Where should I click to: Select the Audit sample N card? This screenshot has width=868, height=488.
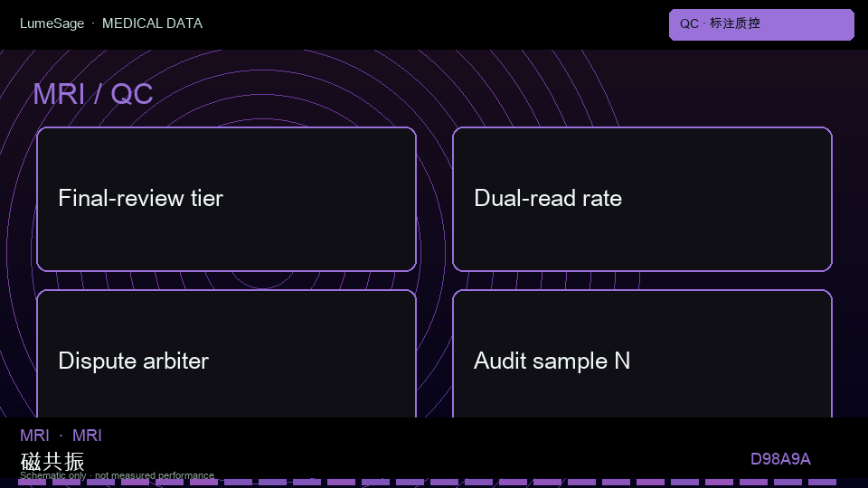[x=642, y=353]
